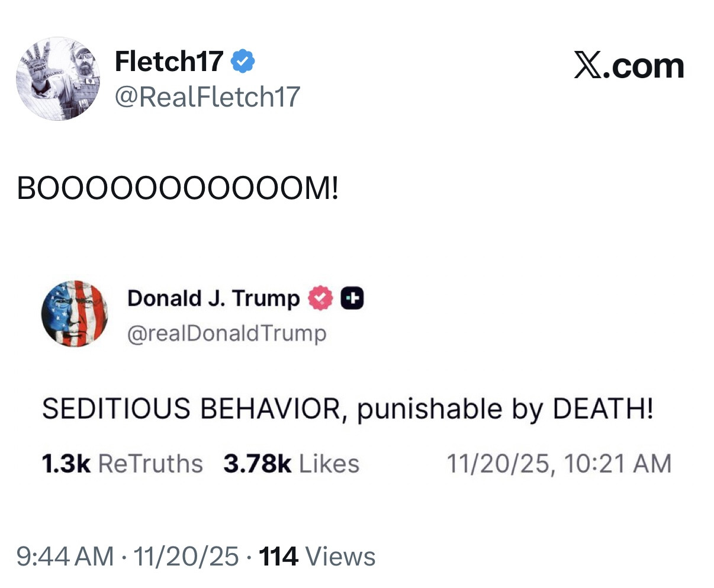Image resolution: width=714 pixels, height=588 pixels.
Task: Open Donald J. Trump's flag avatar
Action: point(75,314)
